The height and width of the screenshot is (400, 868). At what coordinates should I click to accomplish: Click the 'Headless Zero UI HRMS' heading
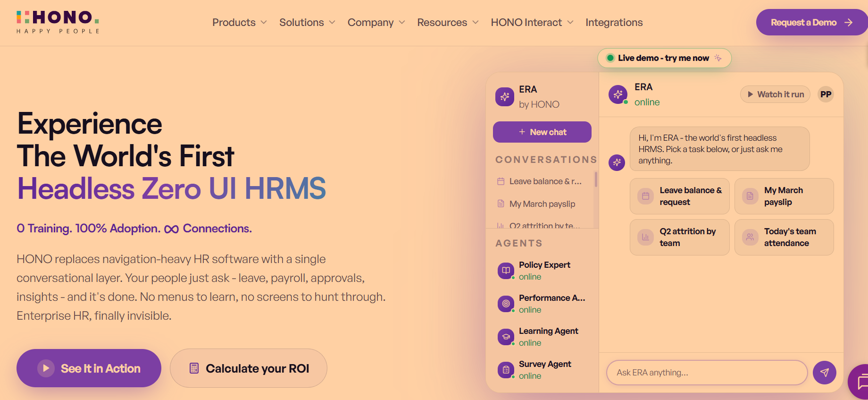pos(171,188)
